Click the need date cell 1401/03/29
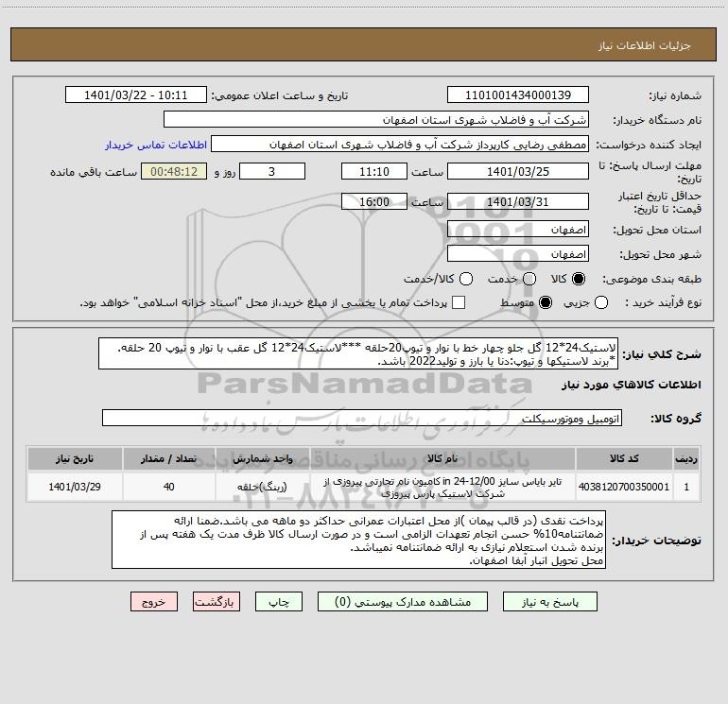 click(75, 487)
